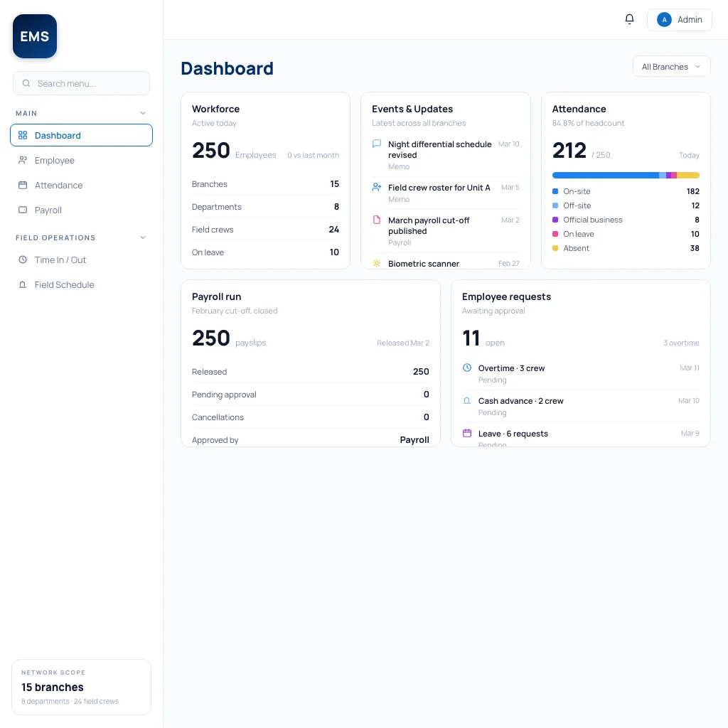This screenshot has height=728, width=728.
Task: Click the Cash advance bell icon
Action: pyautogui.click(x=467, y=401)
